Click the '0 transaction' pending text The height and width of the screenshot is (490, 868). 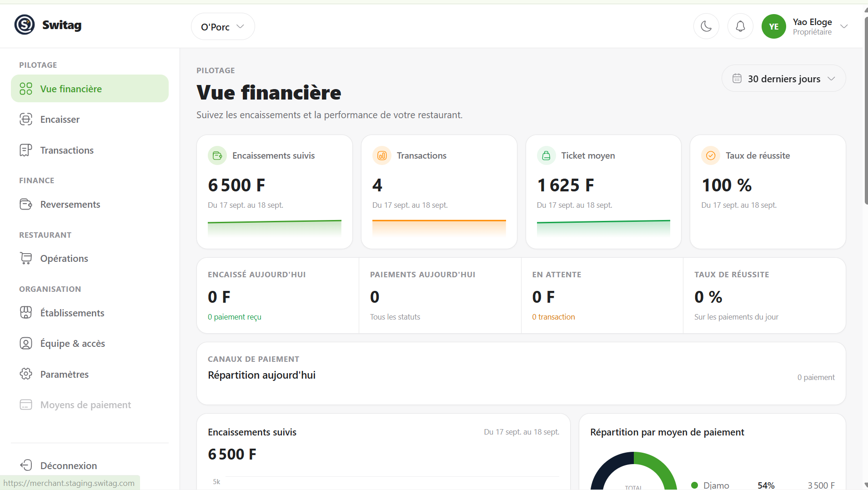point(553,317)
